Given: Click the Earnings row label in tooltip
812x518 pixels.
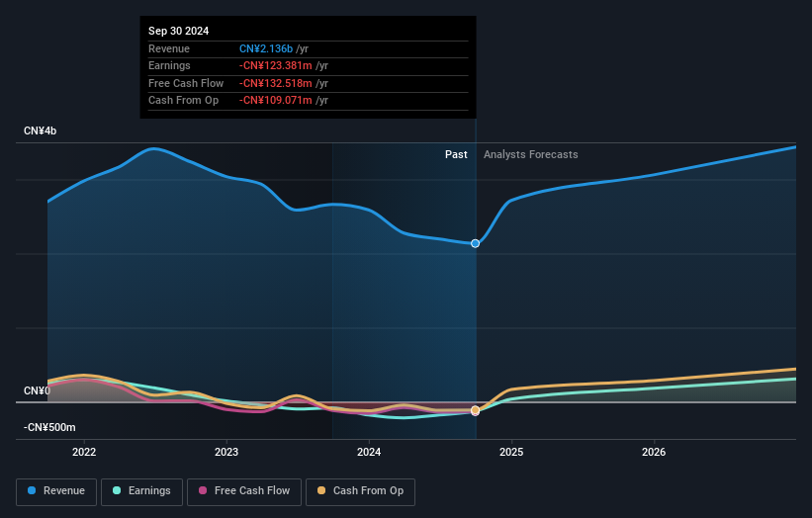Looking at the screenshot, I should click(169, 65).
